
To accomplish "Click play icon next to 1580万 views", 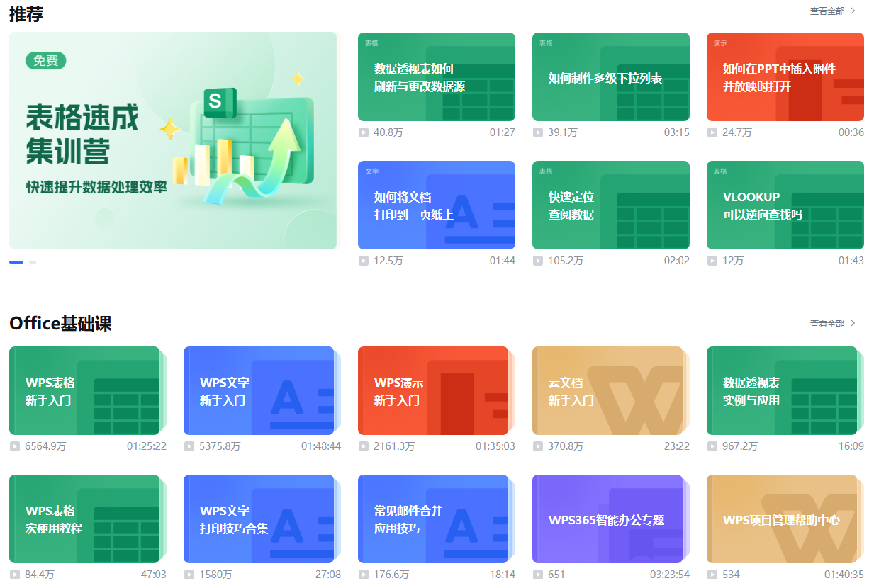I will (189, 575).
